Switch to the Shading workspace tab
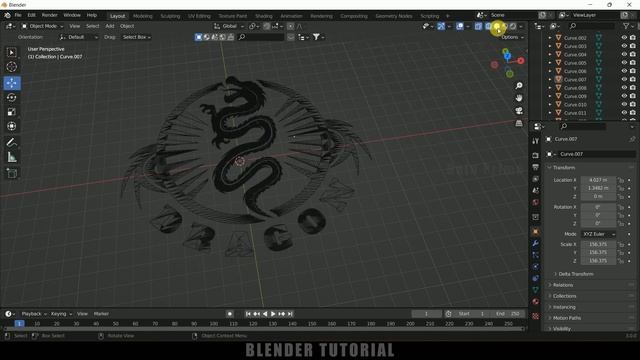640x360 pixels. point(264,16)
